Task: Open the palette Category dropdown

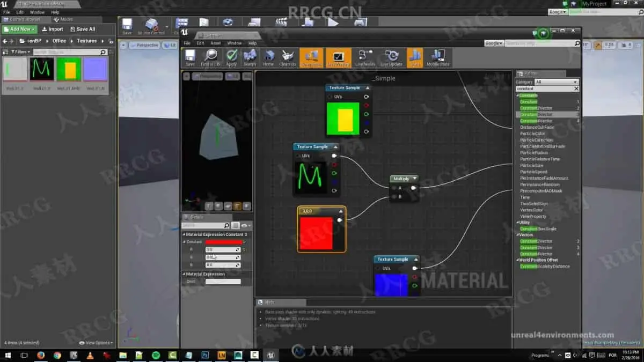Action: coord(557,82)
